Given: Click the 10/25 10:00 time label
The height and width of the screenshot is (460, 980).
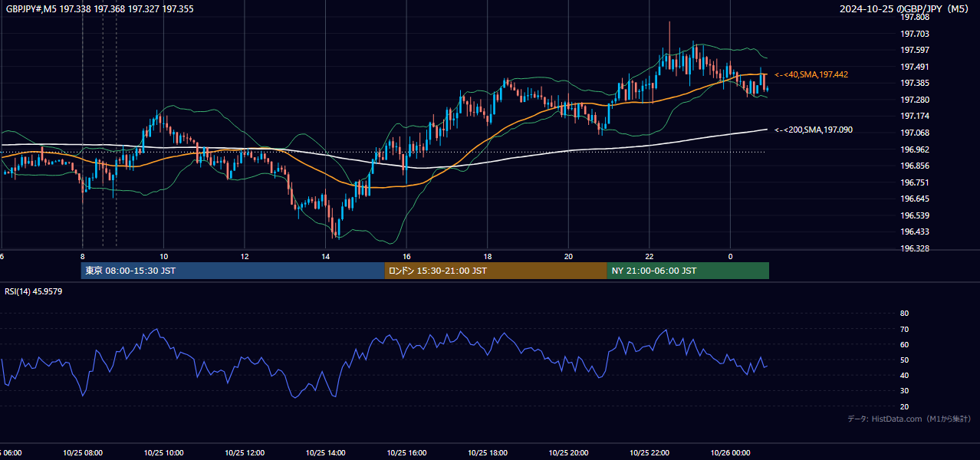Looking at the screenshot, I should 163,453.
